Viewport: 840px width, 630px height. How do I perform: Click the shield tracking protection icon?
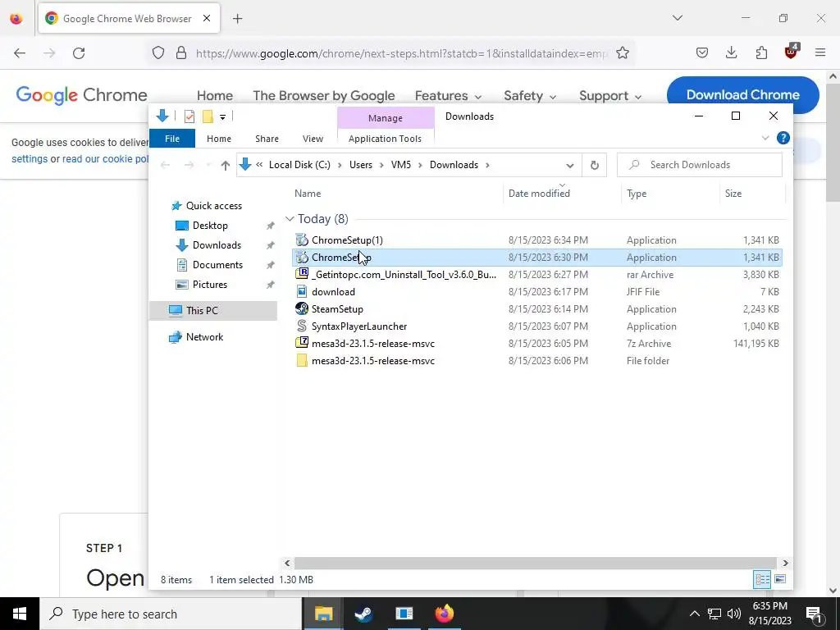coord(158,53)
